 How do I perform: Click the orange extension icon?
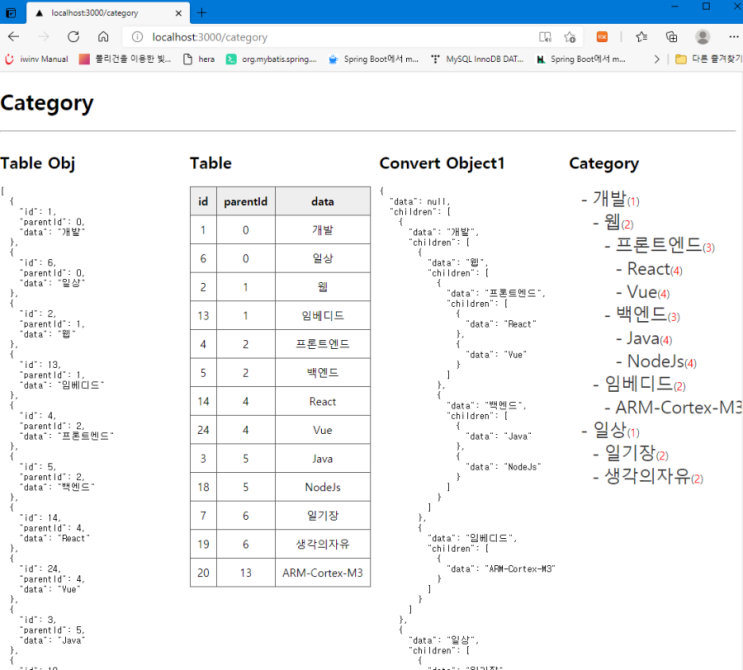tap(602, 37)
